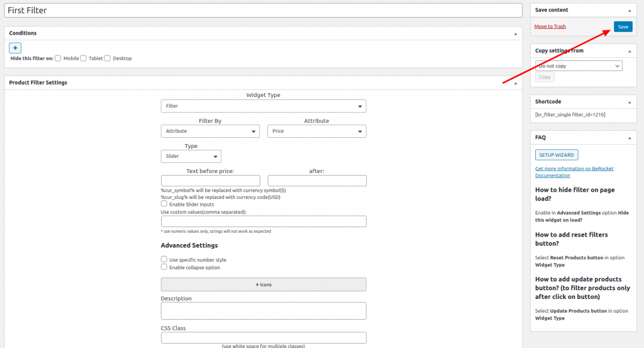Collapse the Copy settings from panel arrow

[x=628, y=50]
